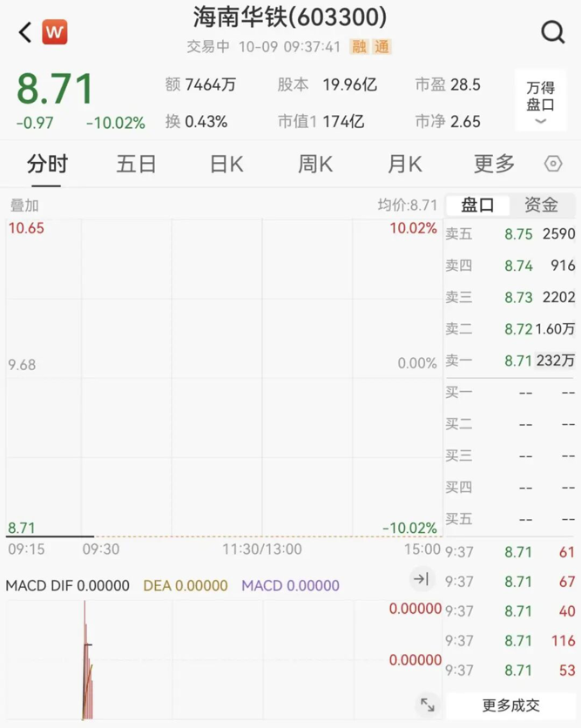Tap the 融 margin trading badge

[359, 47]
